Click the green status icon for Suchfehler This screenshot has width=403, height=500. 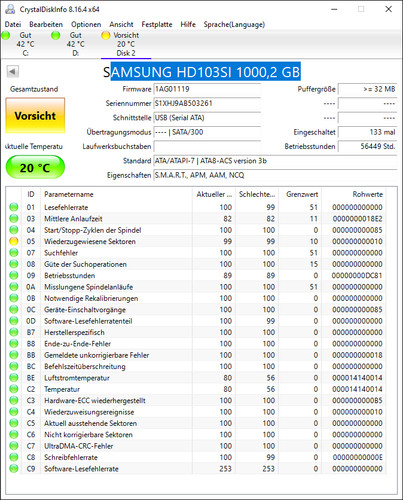click(14, 253)
